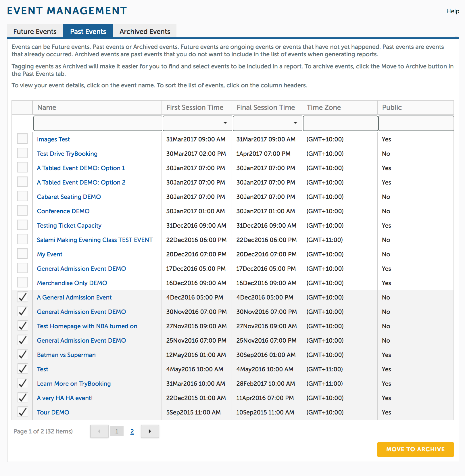Open Batman vs Superman event
The height and width of the screenshot is (476, 465).
66,355
